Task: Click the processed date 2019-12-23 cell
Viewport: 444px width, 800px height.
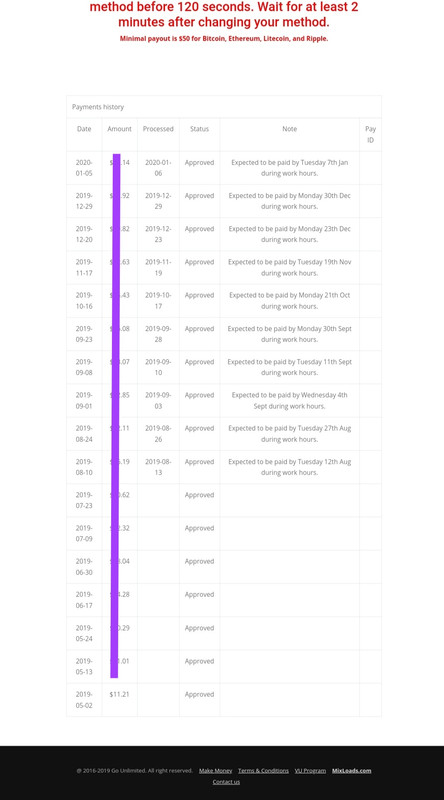Action: coord(158,234)
